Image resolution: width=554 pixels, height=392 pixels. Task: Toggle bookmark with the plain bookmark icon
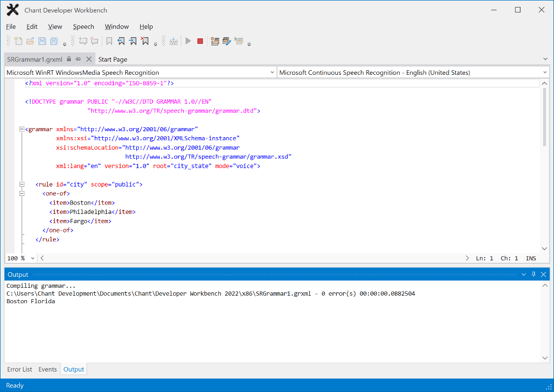[x=109, y=41]
